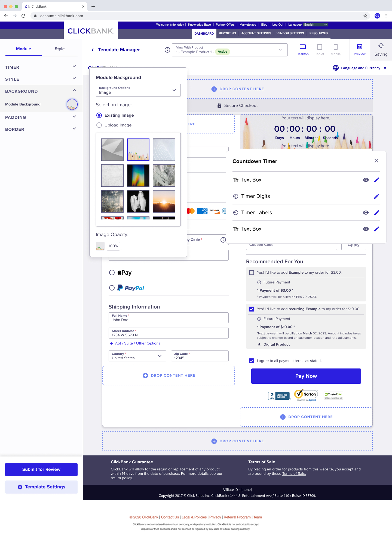Open browser three-dot menu
392x535 pixels.
tap(386, 16)
